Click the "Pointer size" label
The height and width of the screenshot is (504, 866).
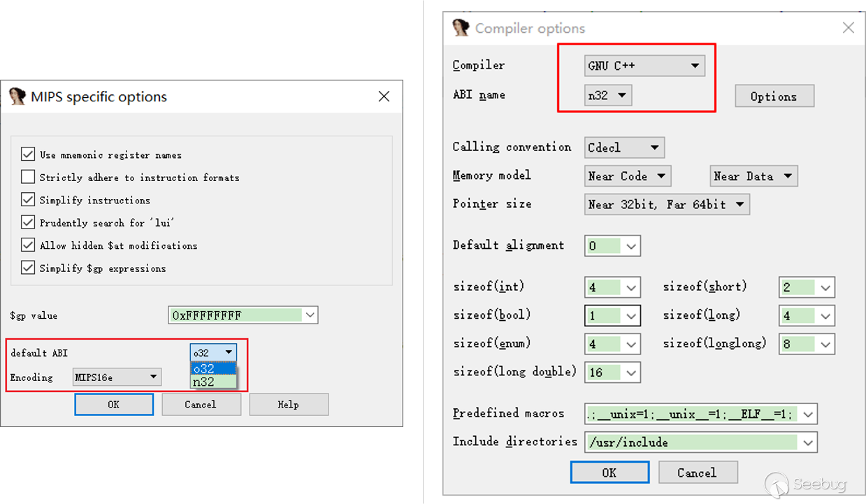[492, 204]
